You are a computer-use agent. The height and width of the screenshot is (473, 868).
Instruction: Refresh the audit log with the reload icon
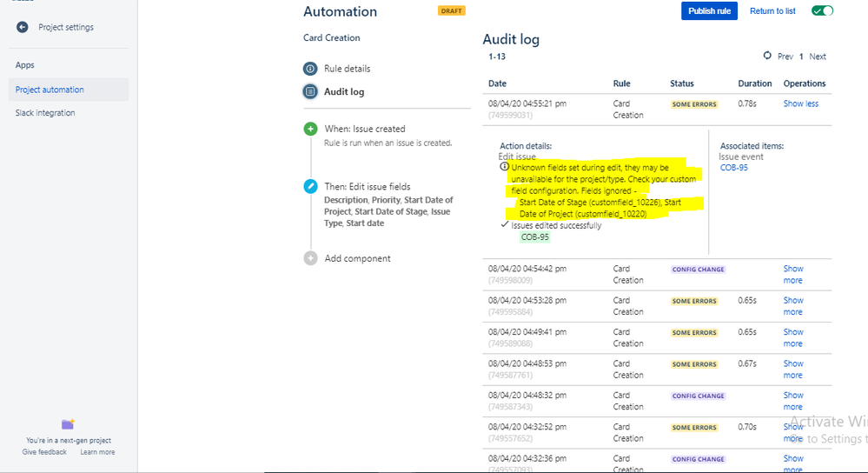pos(767,56)
